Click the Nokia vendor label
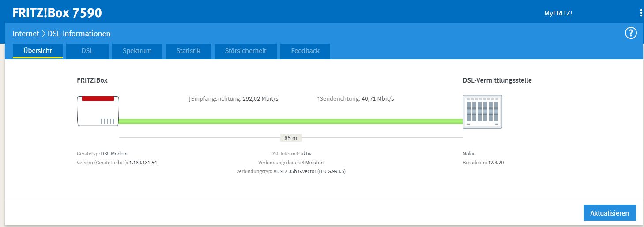This screenshot has width=644, height=227. click(469, 154)
